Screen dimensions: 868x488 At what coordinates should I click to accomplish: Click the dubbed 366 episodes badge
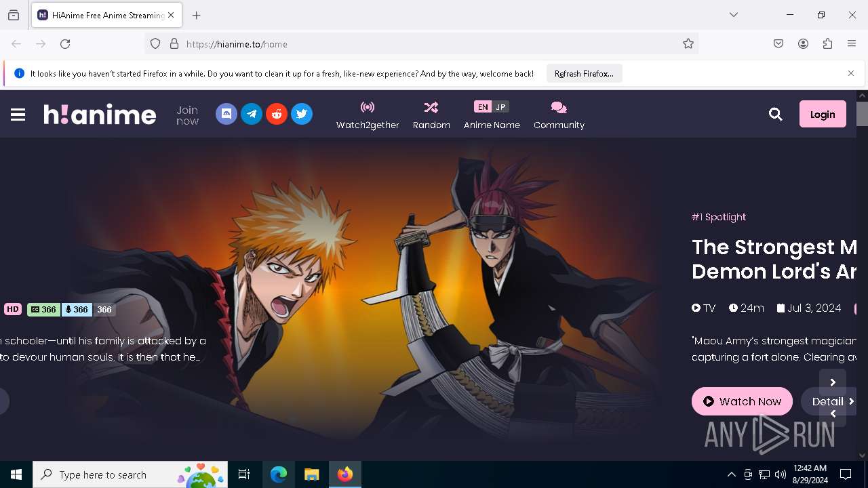click(77, 310)
